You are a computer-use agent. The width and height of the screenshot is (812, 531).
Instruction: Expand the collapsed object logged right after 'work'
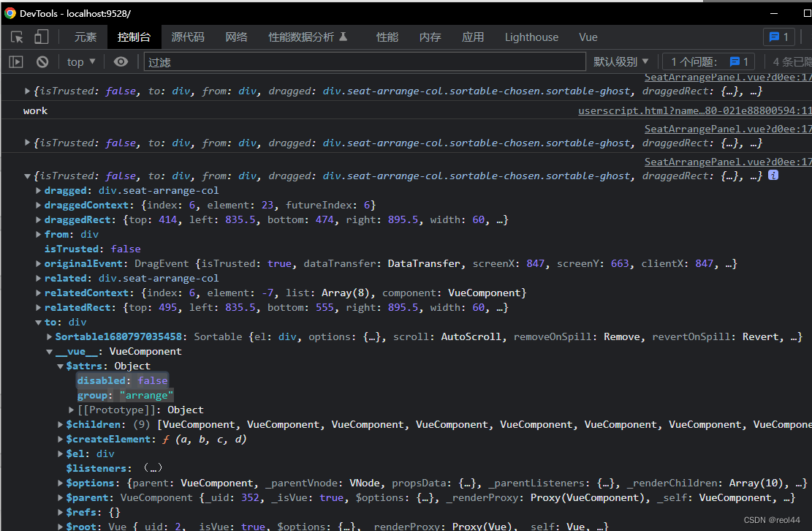(x=27, y=143)
